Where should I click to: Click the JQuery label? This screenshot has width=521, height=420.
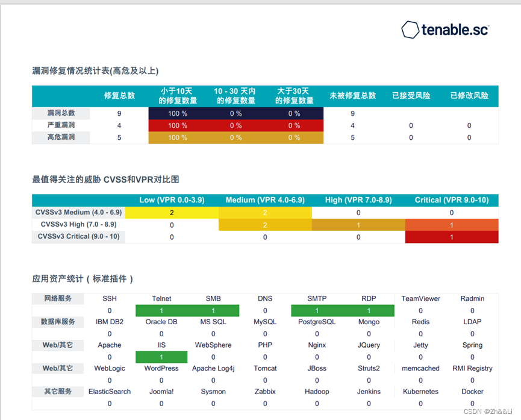click(369, 345)
